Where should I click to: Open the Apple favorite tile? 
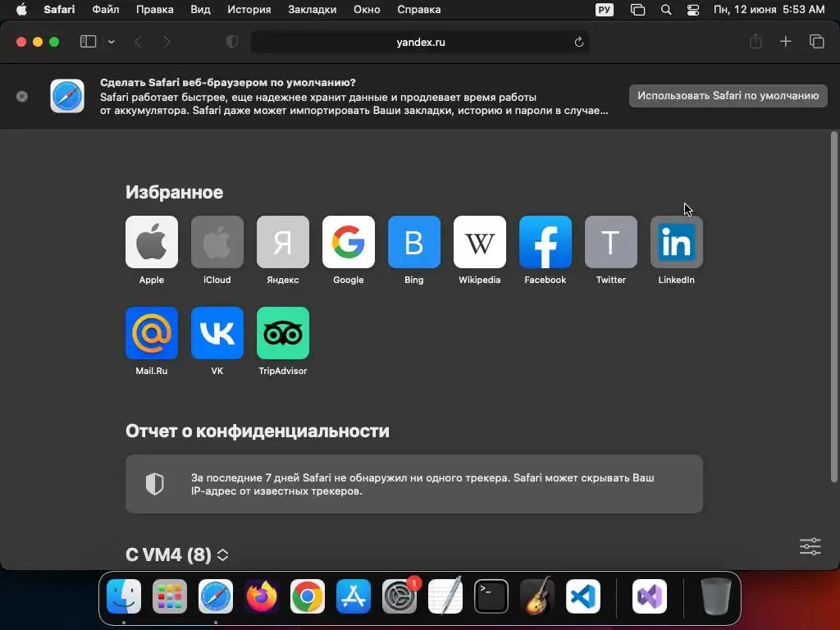[152, 242]
